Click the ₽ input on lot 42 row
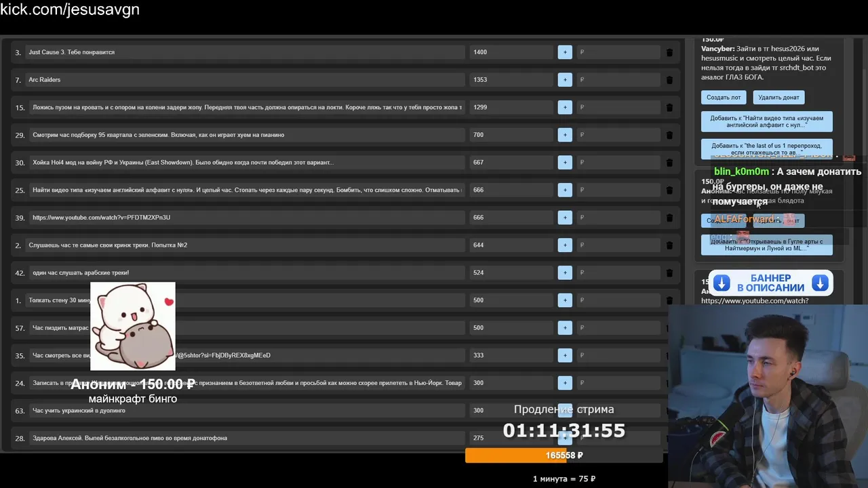This screenshot has width=868, height=488. [618, 272]
